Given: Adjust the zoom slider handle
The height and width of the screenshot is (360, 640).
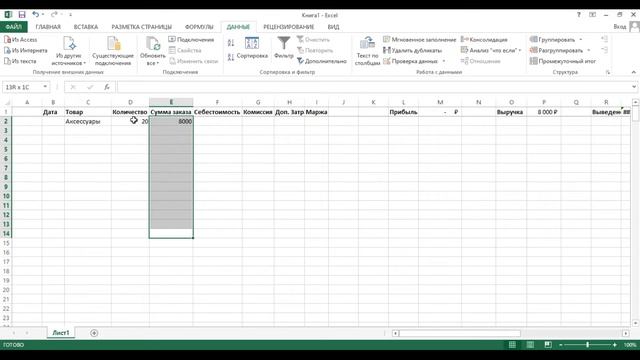Looking at the screenshot, I should coord(587,345).
